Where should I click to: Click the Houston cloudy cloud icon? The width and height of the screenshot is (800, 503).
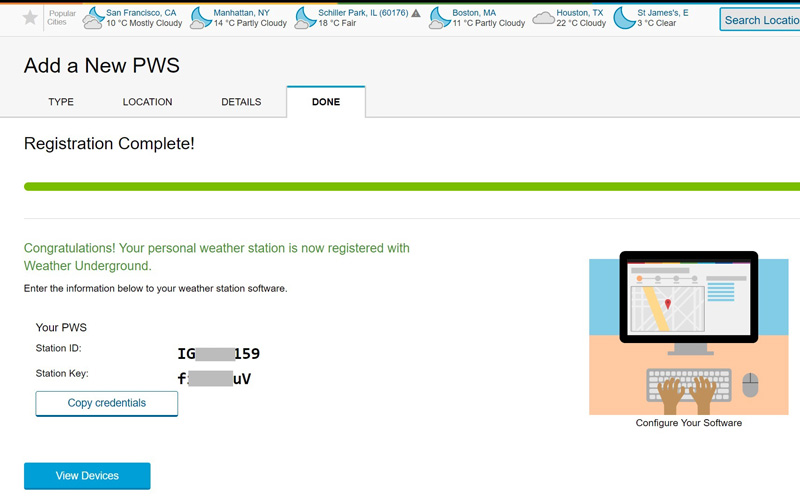543,19
